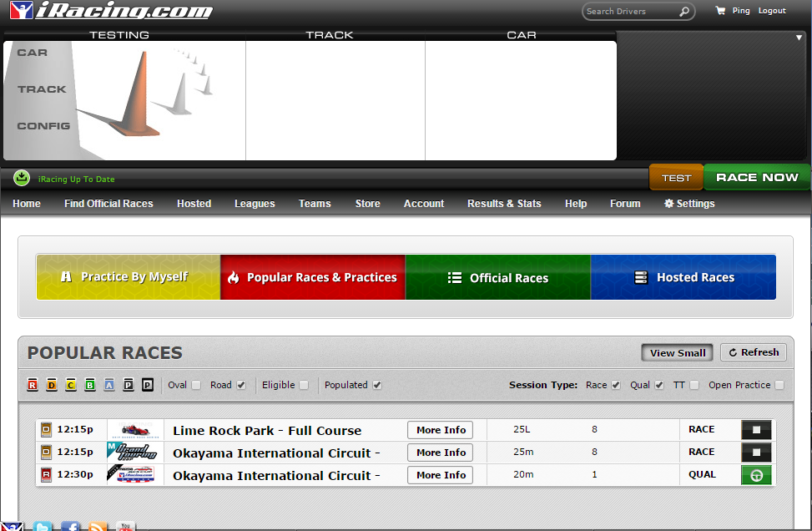Open the Store menu
812x531 pixels.
(368, 204)
